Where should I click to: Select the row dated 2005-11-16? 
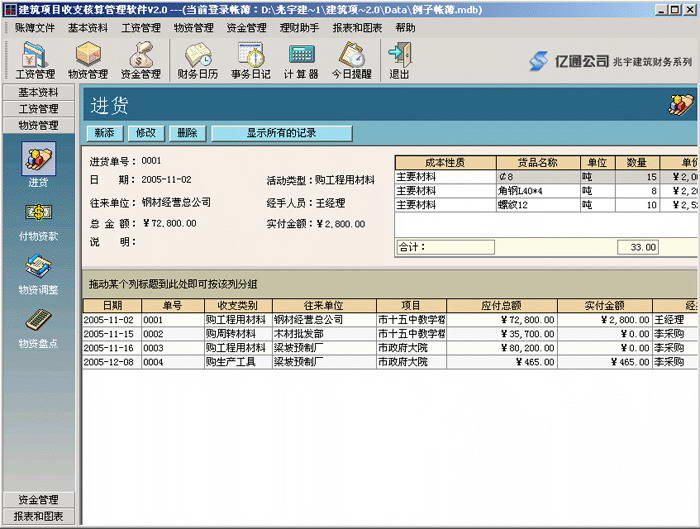tap(389, 348)
